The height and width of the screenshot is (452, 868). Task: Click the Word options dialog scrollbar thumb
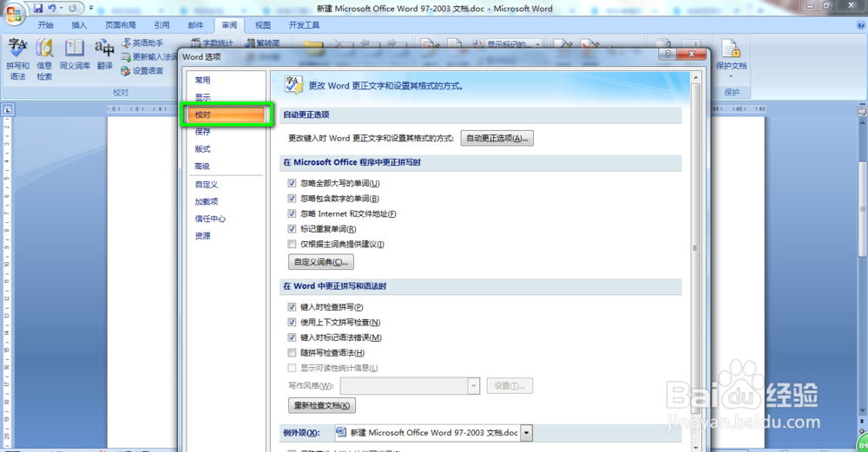pyautogui.click(x=696, y=248)
